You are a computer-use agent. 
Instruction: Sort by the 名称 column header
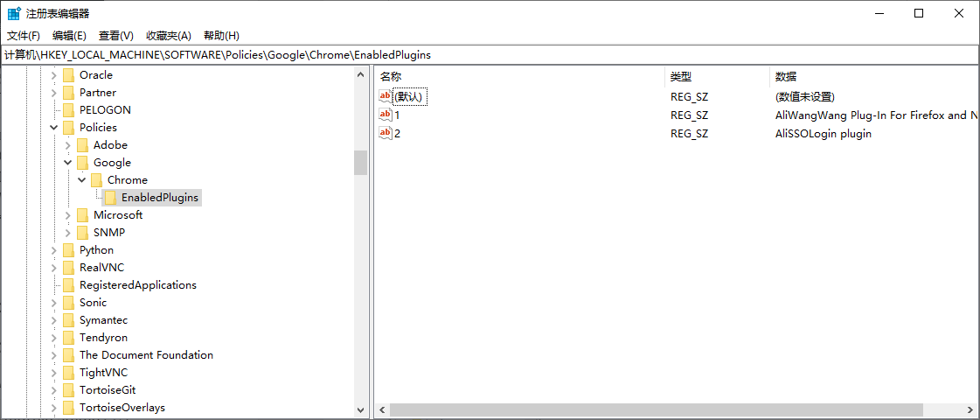tap(521, 76)
